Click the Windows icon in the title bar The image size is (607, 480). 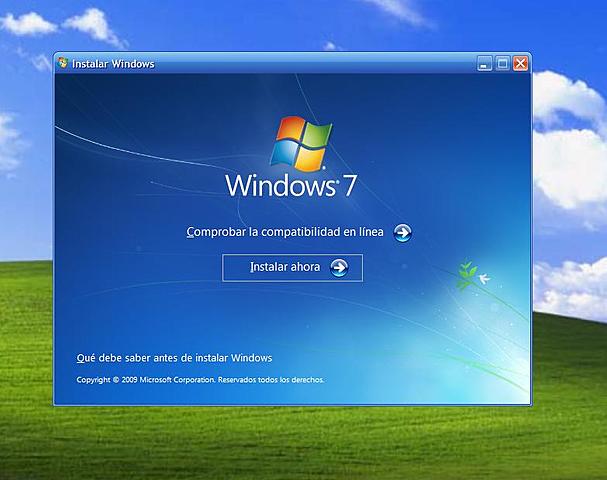[62, 63]
